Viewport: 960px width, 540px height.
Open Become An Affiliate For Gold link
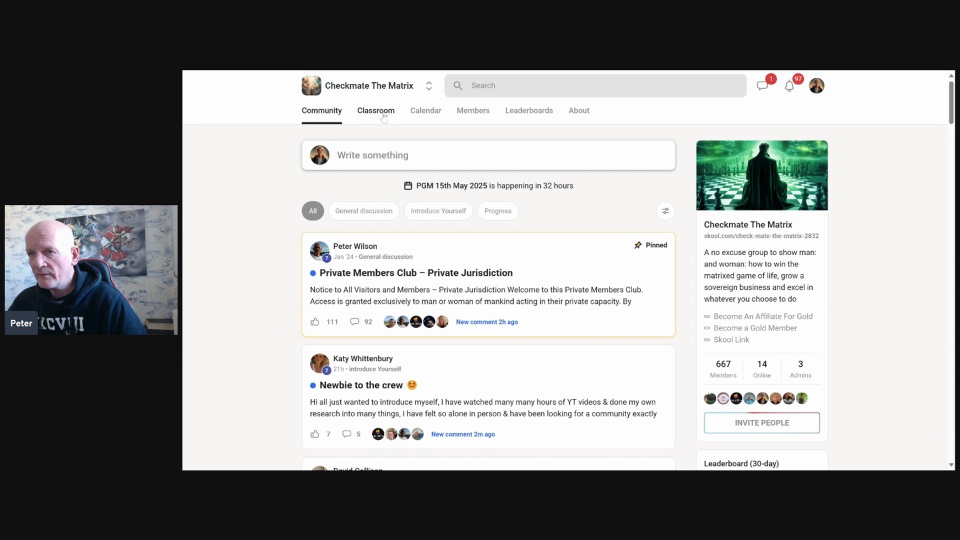tap(763, 317)
